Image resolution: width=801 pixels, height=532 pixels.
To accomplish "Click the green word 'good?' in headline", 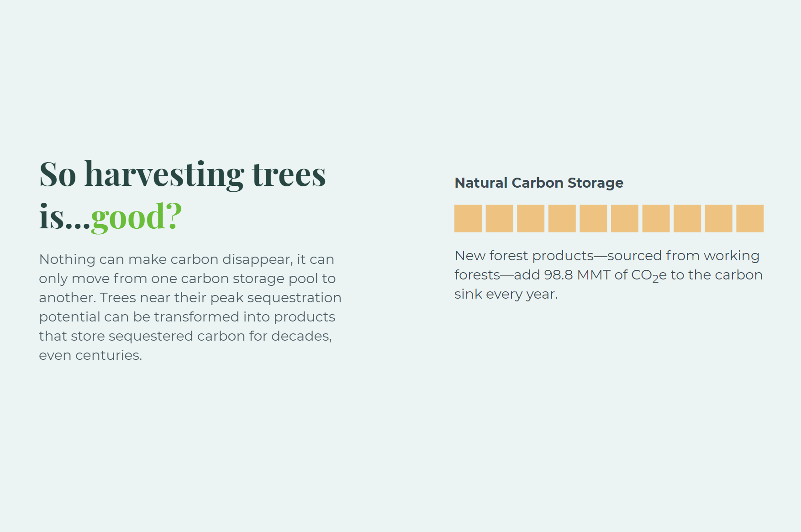I will coord(137,217).
